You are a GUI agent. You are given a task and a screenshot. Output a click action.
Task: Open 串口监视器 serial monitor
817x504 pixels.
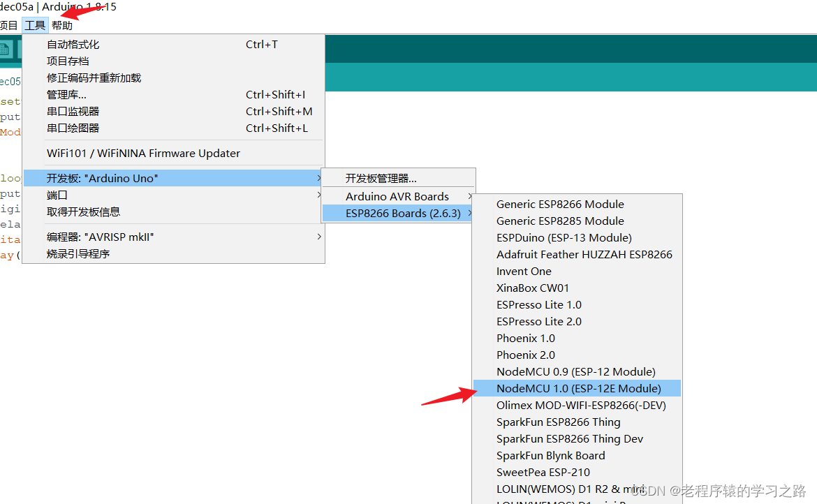click(x=174, y=112)
